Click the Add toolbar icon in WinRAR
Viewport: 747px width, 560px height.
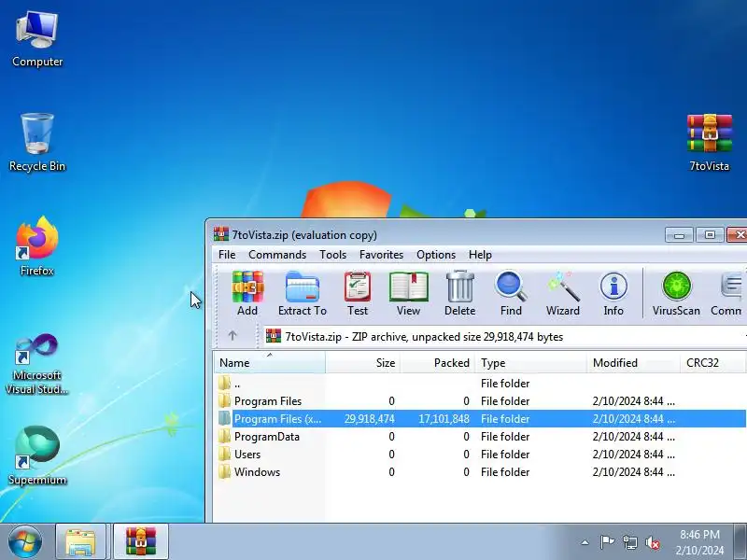(247, 293)
